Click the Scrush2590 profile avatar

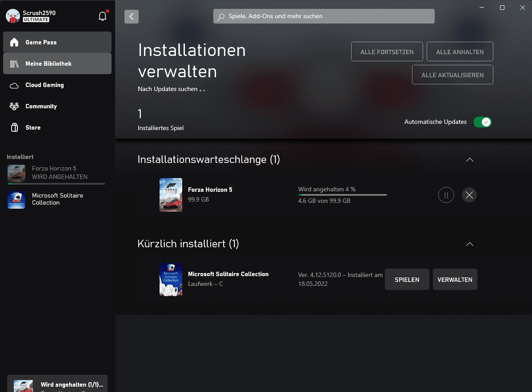tap(13, 16)
